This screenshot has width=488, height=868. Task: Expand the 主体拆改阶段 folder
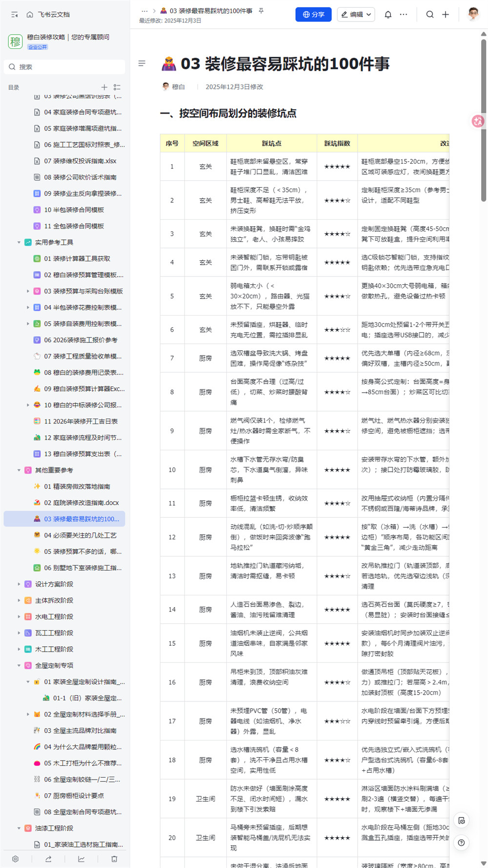coord(19,600)
